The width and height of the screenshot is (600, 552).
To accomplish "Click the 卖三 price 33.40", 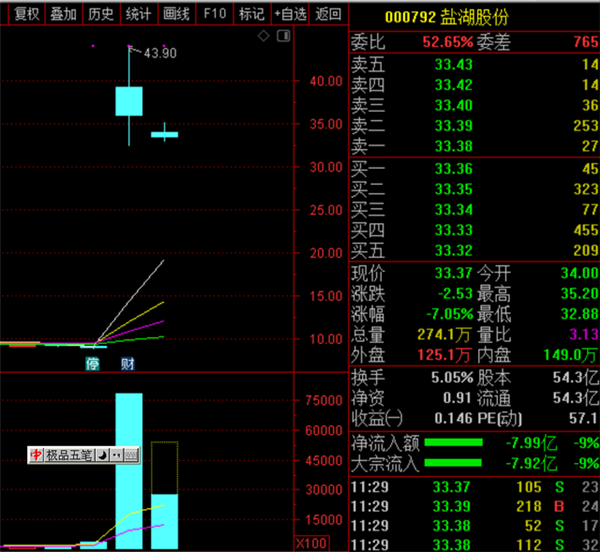I will tap(453, 105).
